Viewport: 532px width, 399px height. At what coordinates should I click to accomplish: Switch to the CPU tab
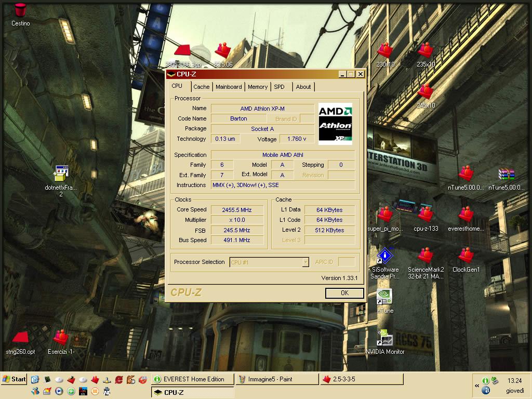click(177, 86)
